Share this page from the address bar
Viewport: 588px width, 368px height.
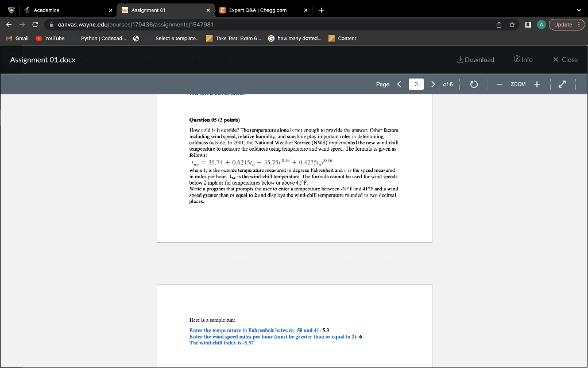coord(499,24)
